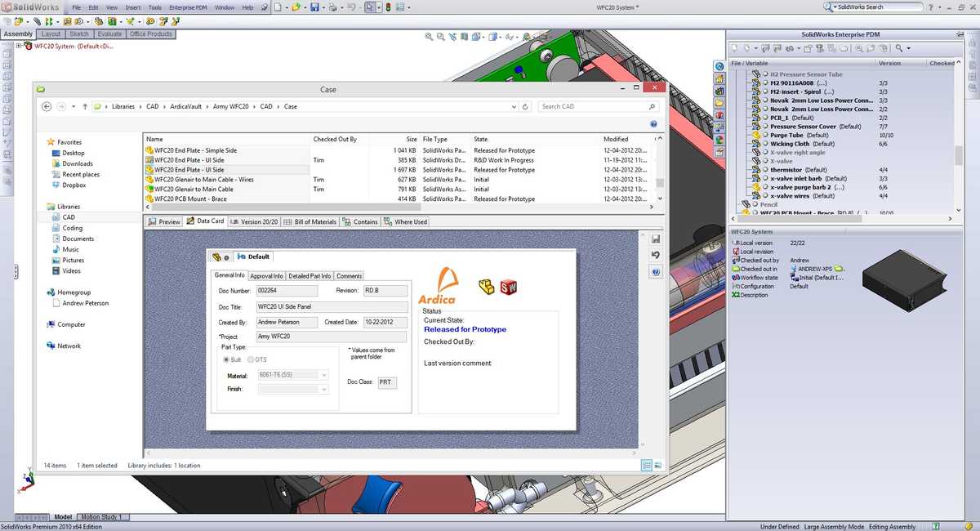Click the Open folder icon in SolidWorks toolbar
The height and width of the screenshot is (531, 980).
[x=296, y=7]
